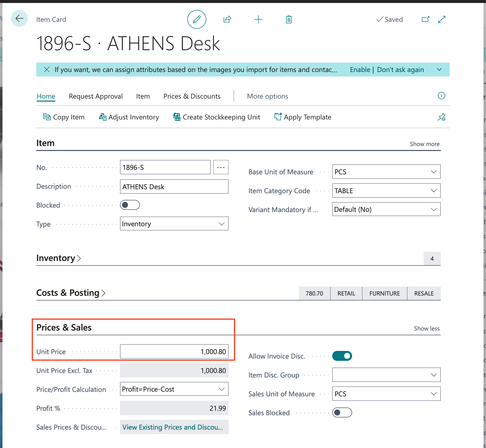Click the plus new item icon
This screenshot has width=486, height=448.
point(258,19)
